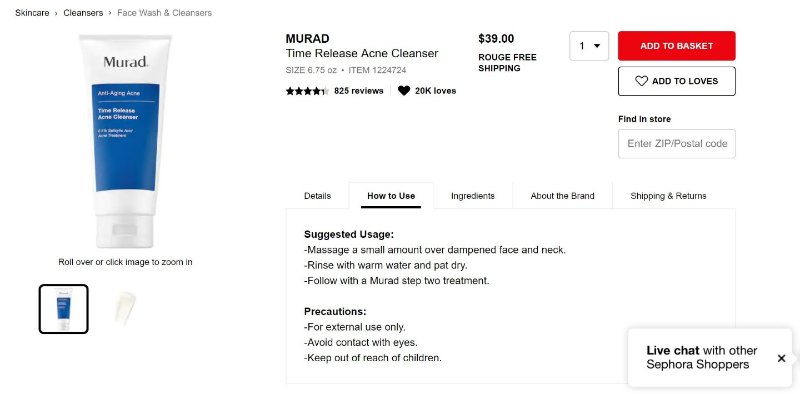This screenshot has height=394, width=800.
Task: Open the Ingredients tab
Action: [472, 196]
